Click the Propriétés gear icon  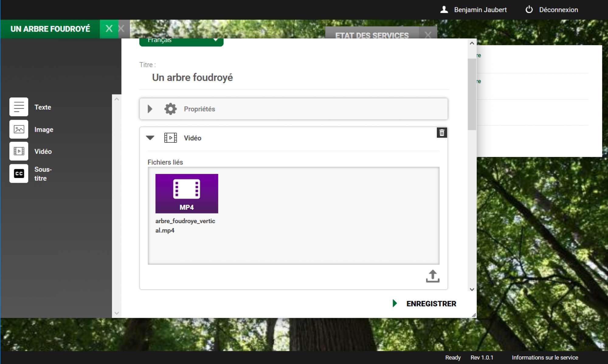click(x=171, y=109)
